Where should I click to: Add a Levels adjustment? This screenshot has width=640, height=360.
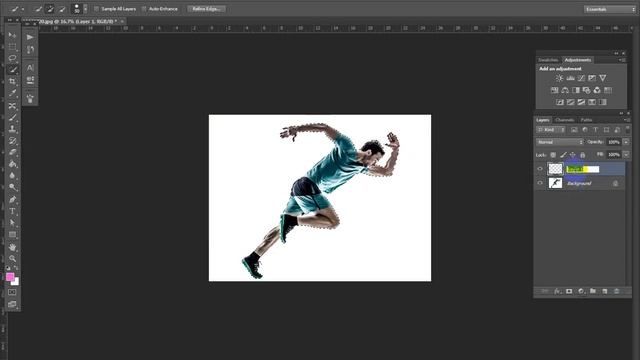pos(570,78)
